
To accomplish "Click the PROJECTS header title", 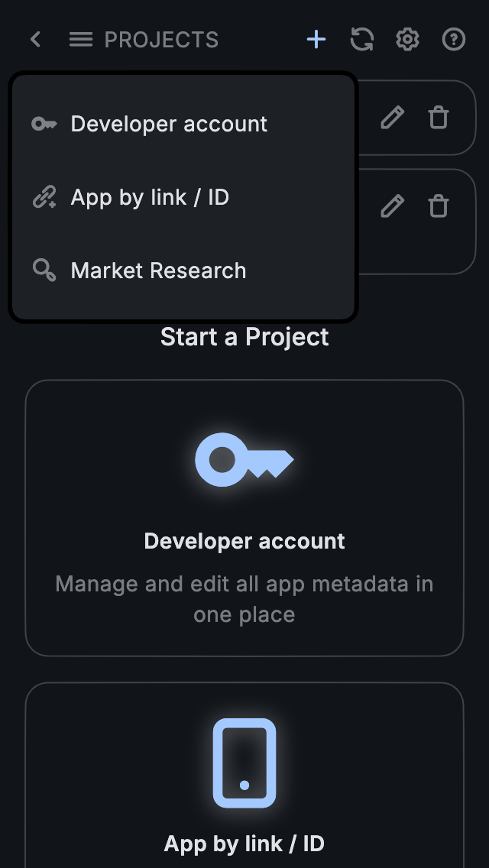I will tap(161, 40).
